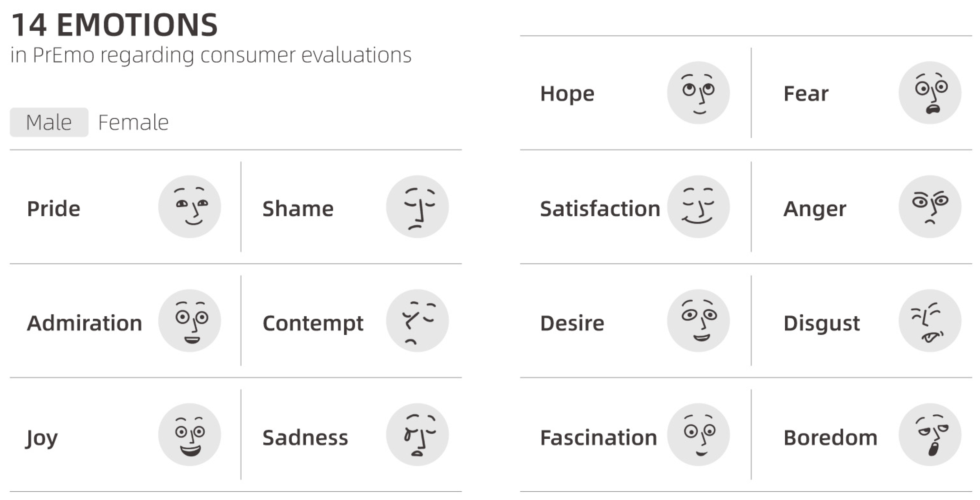Image resolution: width=980 pixels, height=500 pixels.
Task: Click the Desire face icon
Action: tap(699, 321)
